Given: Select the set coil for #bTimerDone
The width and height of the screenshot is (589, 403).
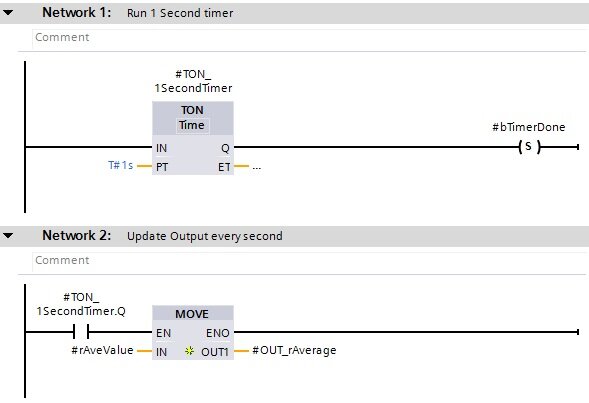Looking at the screenshot, I should (x=529, y=146).
